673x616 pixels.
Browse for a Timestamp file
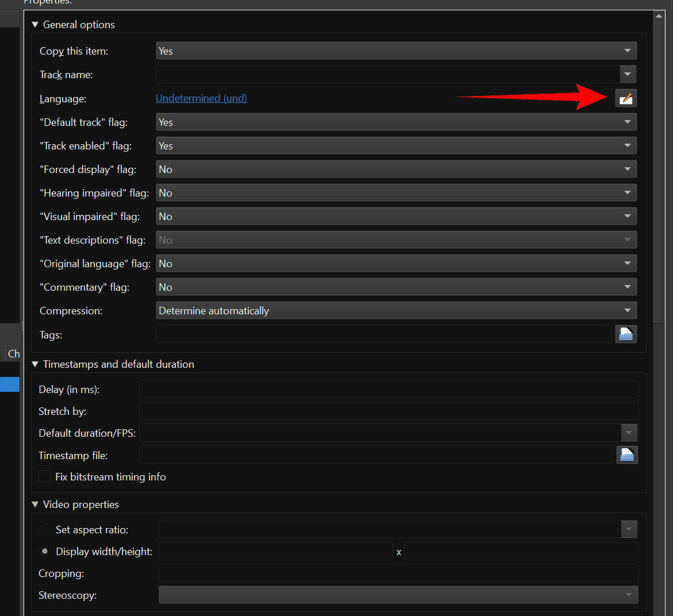tap(627, 455)
